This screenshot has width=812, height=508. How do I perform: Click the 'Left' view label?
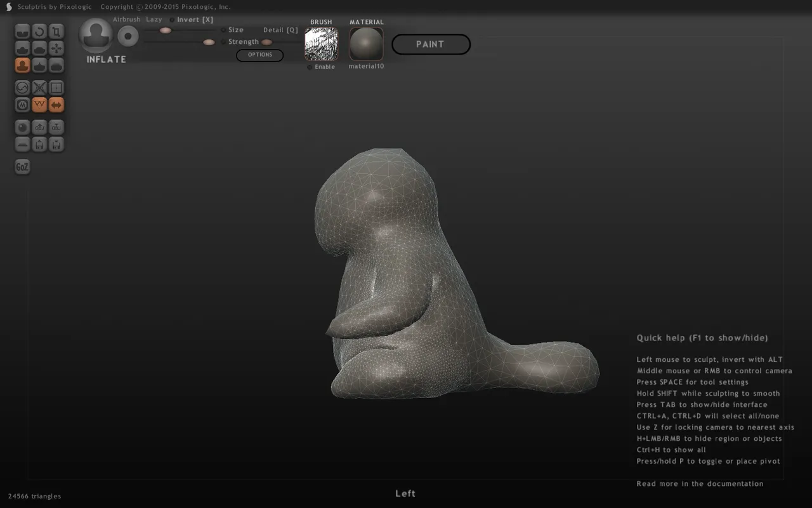click(x=405, y=493)
